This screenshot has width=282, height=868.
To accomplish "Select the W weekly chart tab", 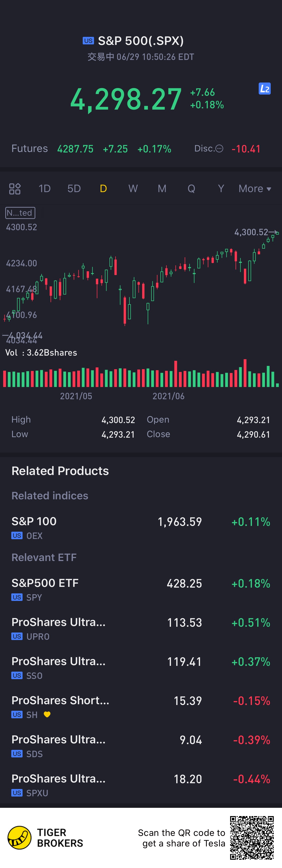I will pos(133,189).
